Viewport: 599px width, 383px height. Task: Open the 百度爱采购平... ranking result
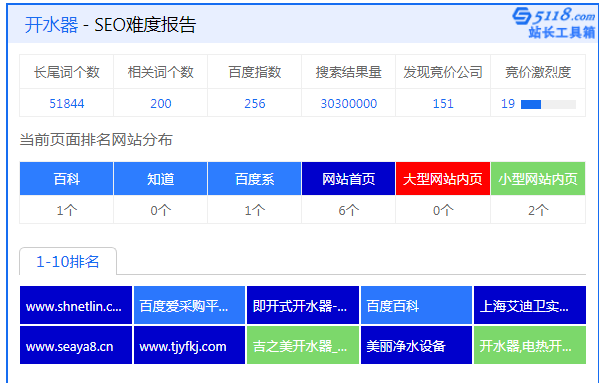tap(189, 305)
